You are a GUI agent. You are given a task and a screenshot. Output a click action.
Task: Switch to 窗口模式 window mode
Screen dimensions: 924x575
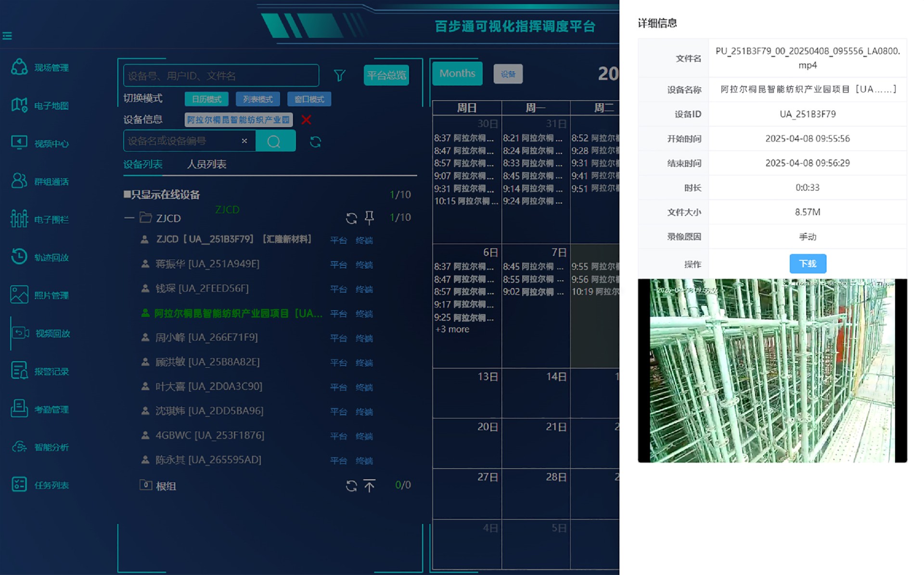(309, 99)
